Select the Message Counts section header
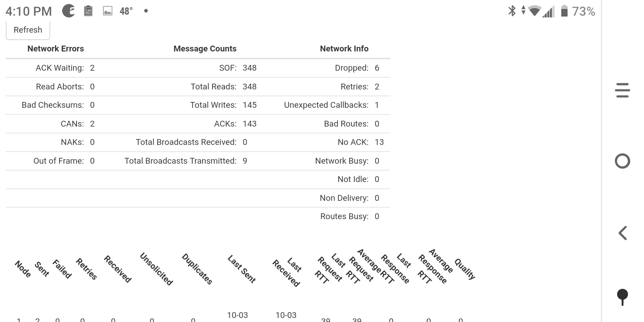Image resolution: width=644 pixels, height=322 pixels. click(205, 48)
